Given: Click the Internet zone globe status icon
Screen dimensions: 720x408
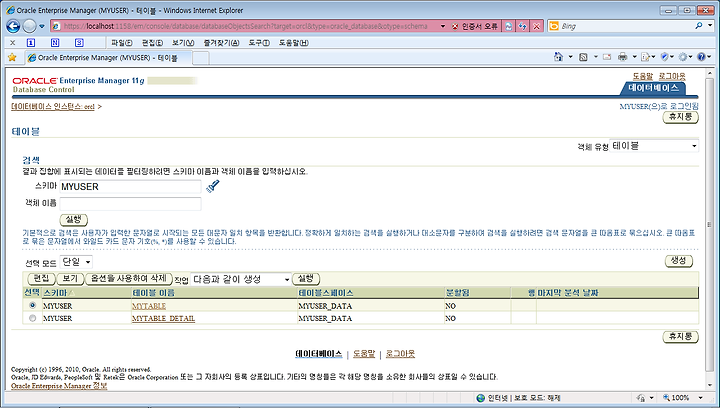Looking at the screenshot, I should (481, 398).
